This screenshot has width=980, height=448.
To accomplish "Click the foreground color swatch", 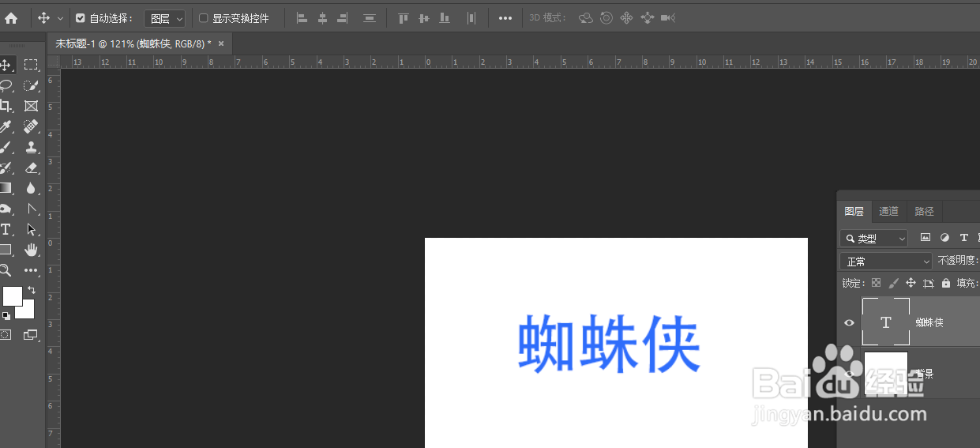I will point(12,296).
